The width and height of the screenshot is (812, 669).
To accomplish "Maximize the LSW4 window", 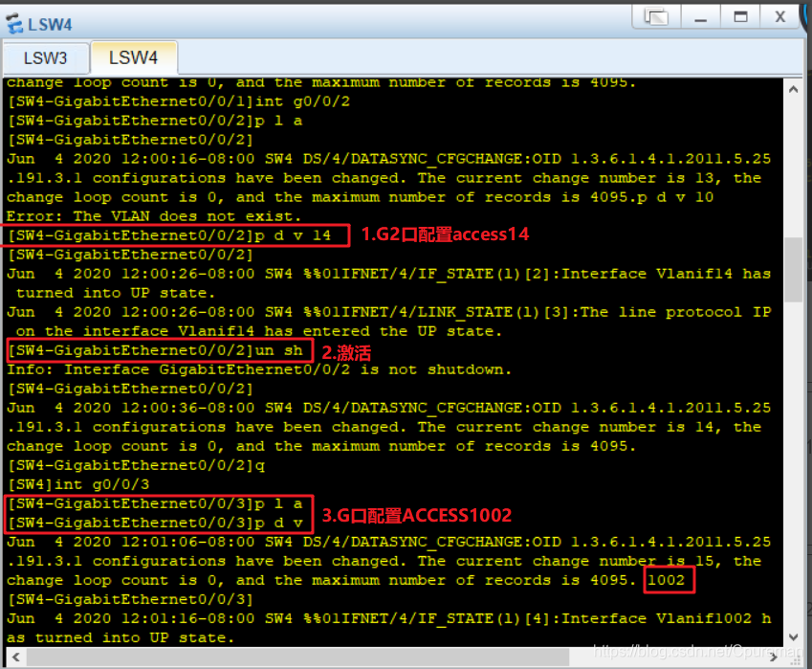I will pos(740,17).
